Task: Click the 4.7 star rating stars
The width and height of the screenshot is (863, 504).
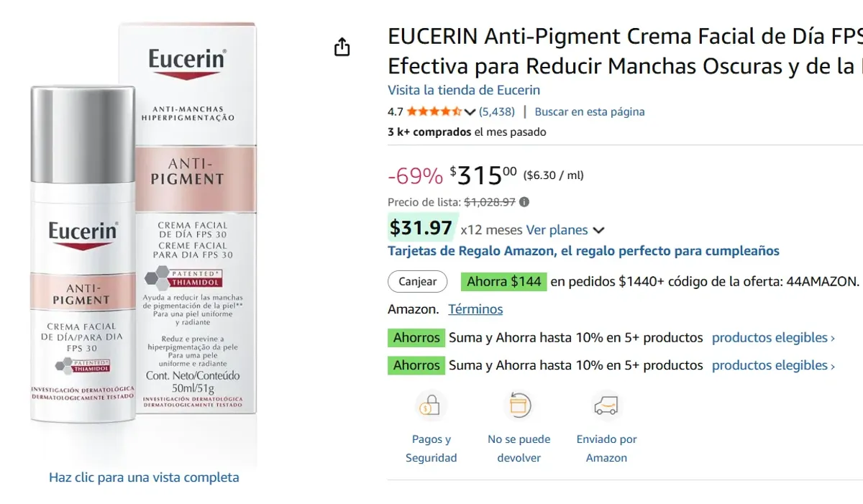Action: [435, 111]
